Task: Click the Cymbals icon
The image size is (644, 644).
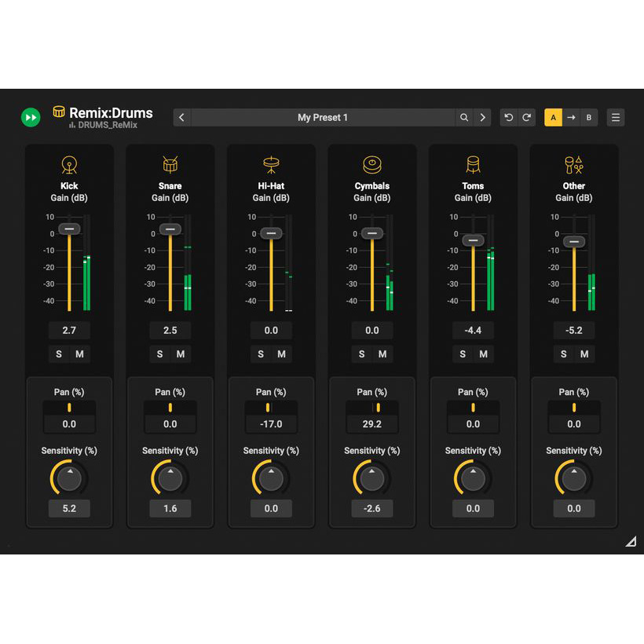Action: [372, 165]
